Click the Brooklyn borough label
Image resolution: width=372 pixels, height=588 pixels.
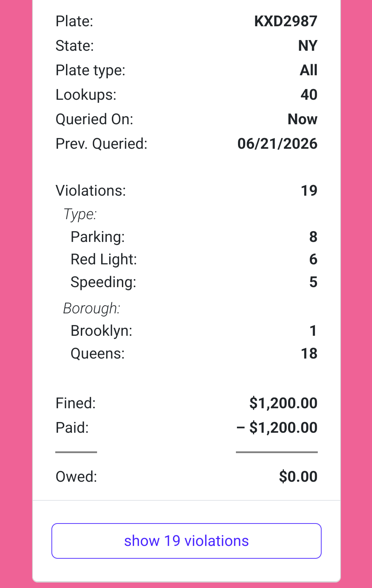click(101, 331)
